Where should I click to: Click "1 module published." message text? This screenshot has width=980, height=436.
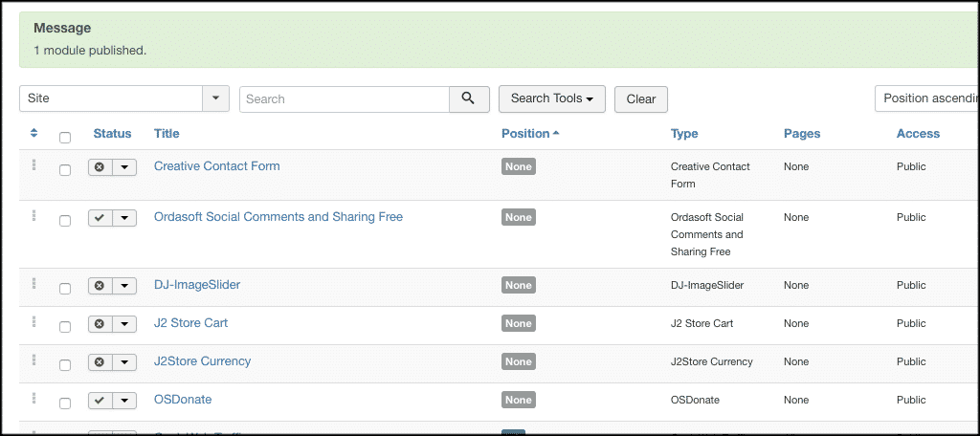90,50
